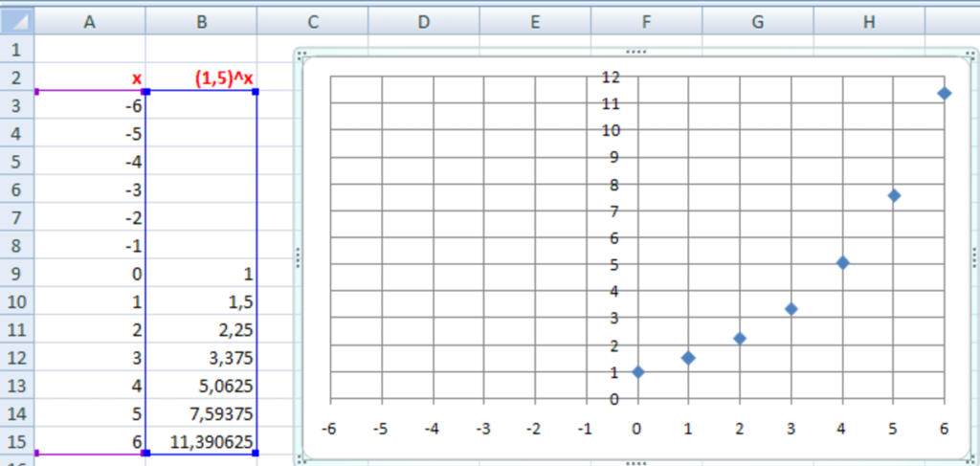The height and width of the screenshot is (466, 980).
Task: Select column G header
Action: 758,22
